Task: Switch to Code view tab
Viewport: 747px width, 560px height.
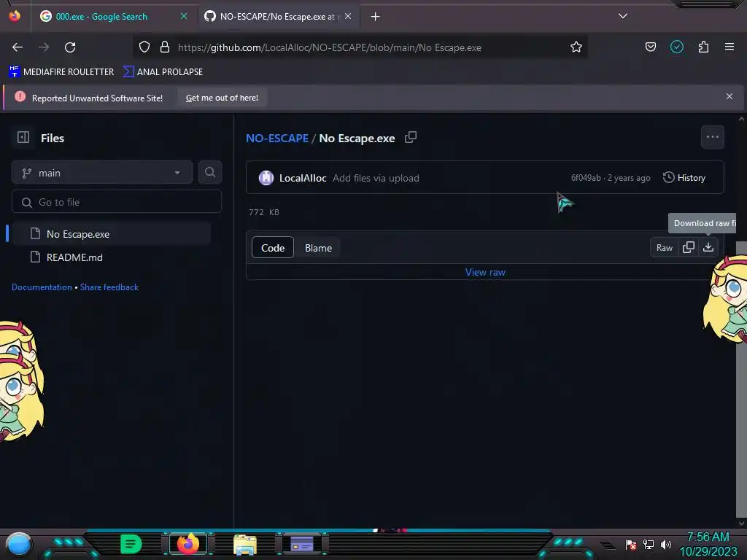Action: click(x=273, y=248)
